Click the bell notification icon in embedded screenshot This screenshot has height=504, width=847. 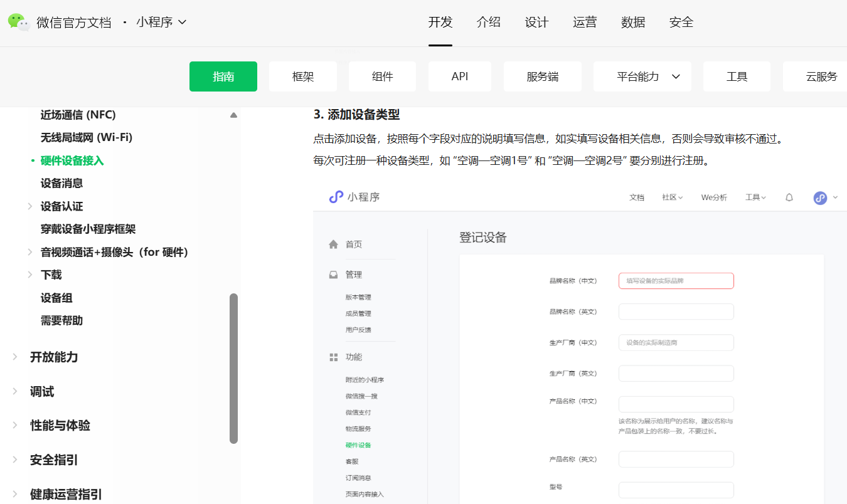(x=789, y=197)
